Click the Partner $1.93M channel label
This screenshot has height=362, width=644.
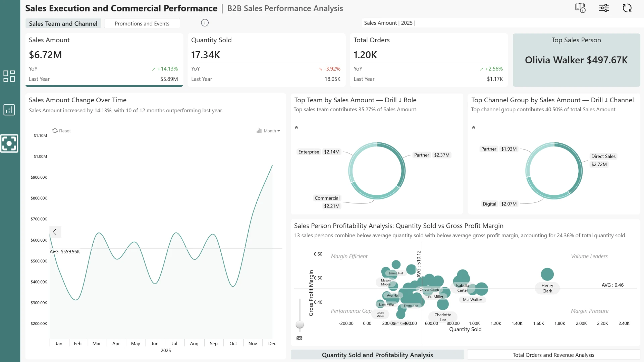(499, 149)
